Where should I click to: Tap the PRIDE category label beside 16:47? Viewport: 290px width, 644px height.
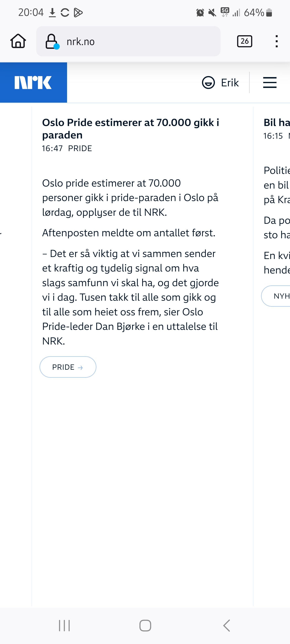[80, 149]
